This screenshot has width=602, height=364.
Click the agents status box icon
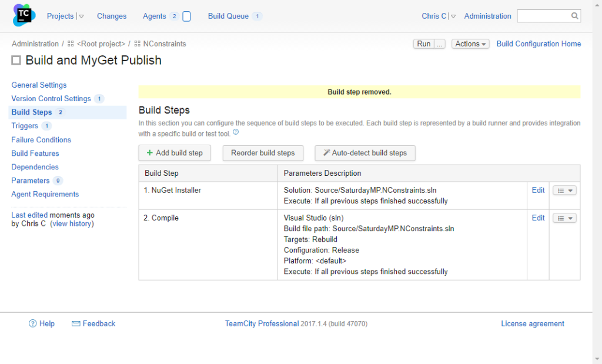tap(186, 16)
